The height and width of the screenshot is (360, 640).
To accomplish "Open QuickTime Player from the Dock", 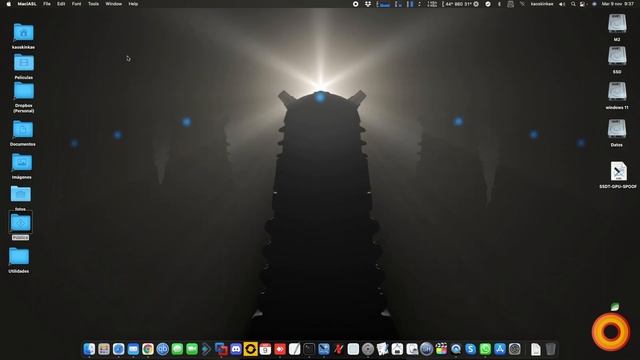I will [456, 349].
